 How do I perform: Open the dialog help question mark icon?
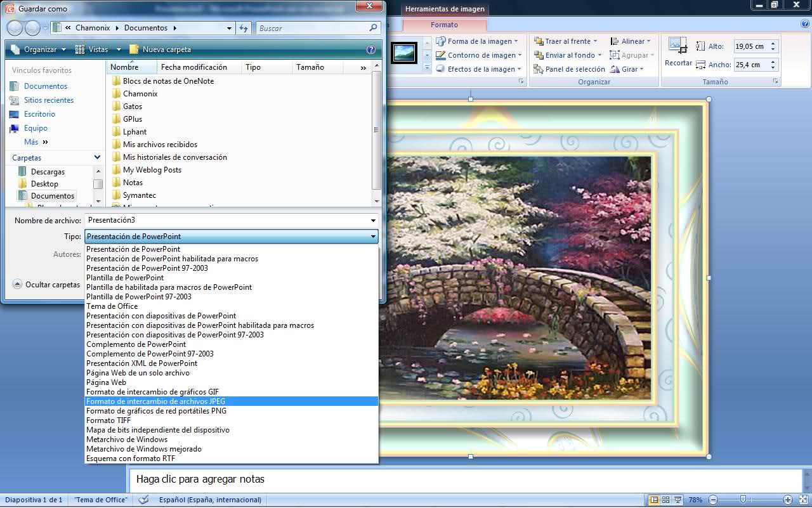pos(371,49)
